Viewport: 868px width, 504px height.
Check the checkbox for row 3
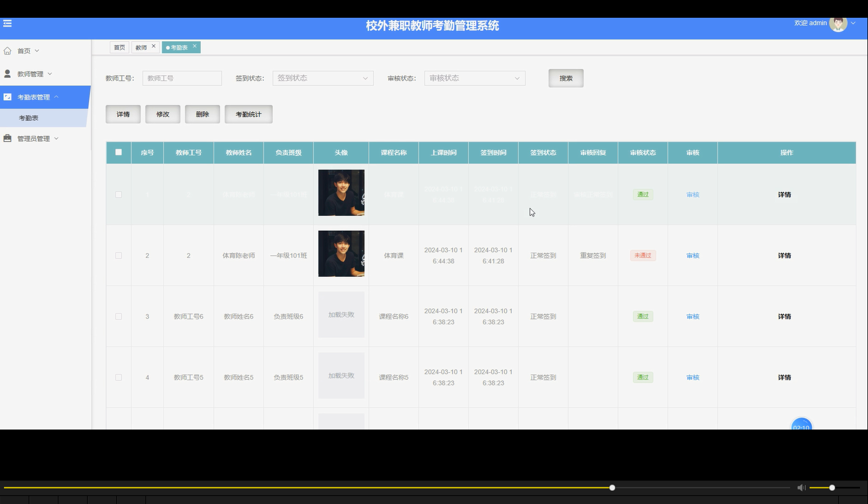click(x=119, y=316)
